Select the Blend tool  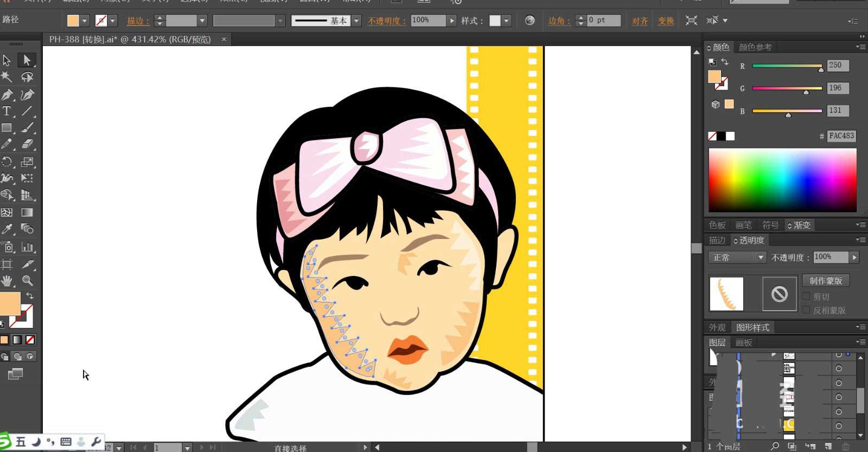[27, 229]
